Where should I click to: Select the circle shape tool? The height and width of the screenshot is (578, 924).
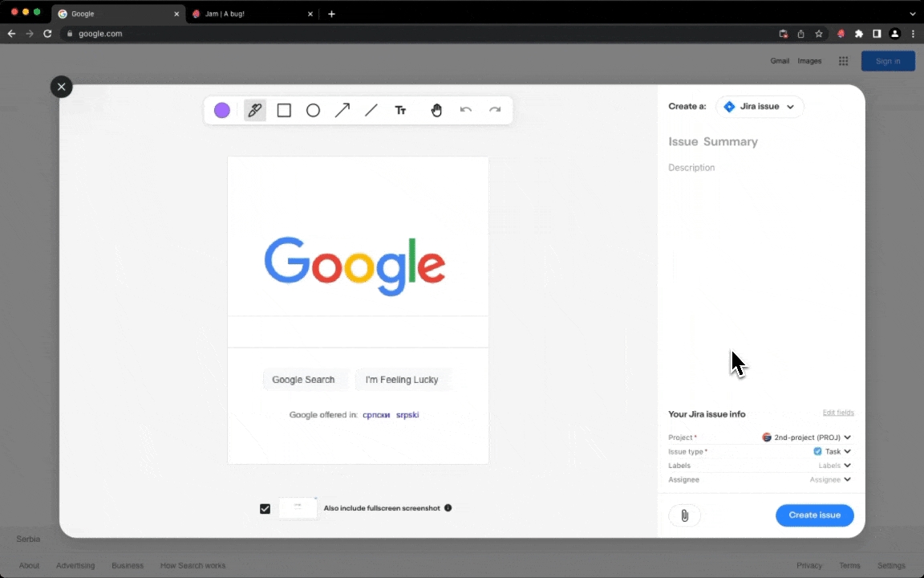(313, 111)
